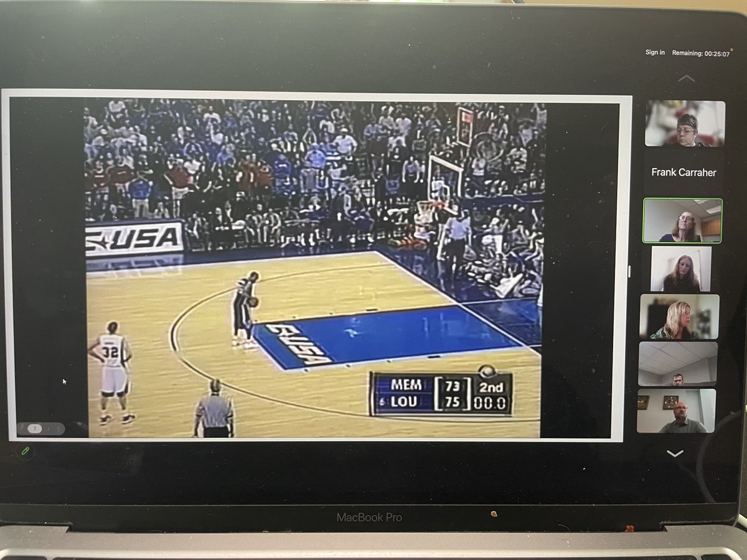Image resolution: width=747 pixels, height=560 pixels.
Task: Select the thumbnail with the long blonde-haired participant
Action: (x=679, y=317)
